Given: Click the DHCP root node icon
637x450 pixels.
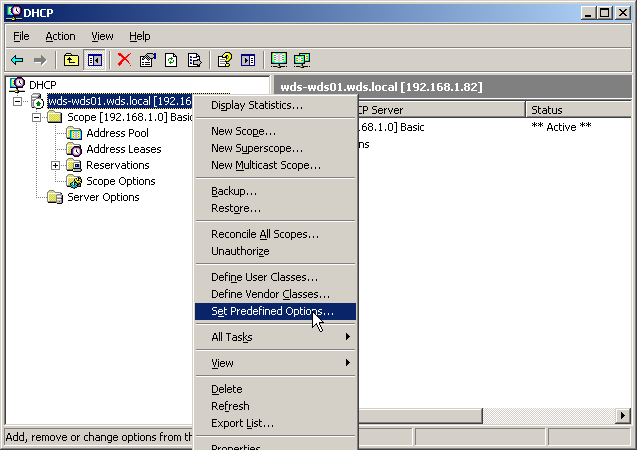Looking at the screenshot, I should (17, 84).
